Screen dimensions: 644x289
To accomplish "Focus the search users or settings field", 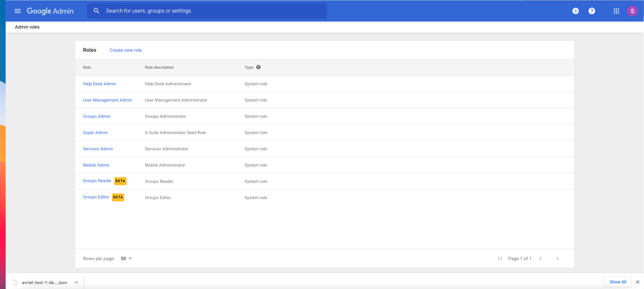I will point(207,11).
